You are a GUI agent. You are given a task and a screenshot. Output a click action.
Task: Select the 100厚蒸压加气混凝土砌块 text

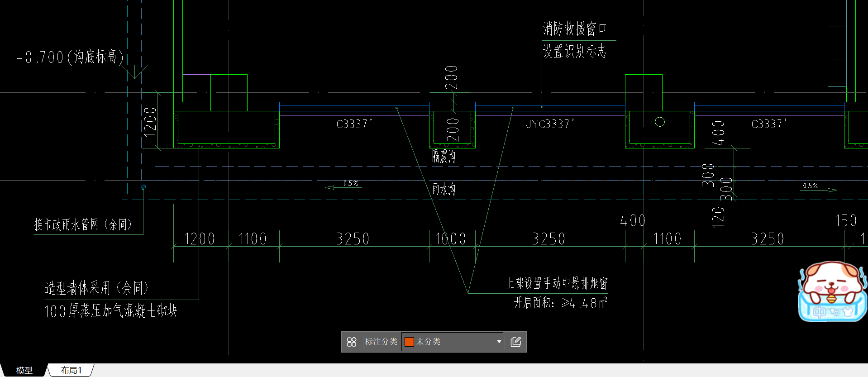coord(111,311)
